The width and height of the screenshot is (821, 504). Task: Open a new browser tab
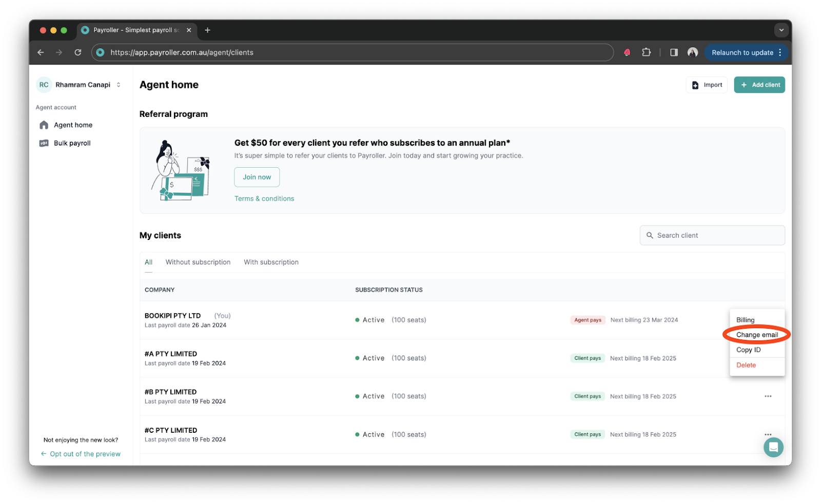207,30
